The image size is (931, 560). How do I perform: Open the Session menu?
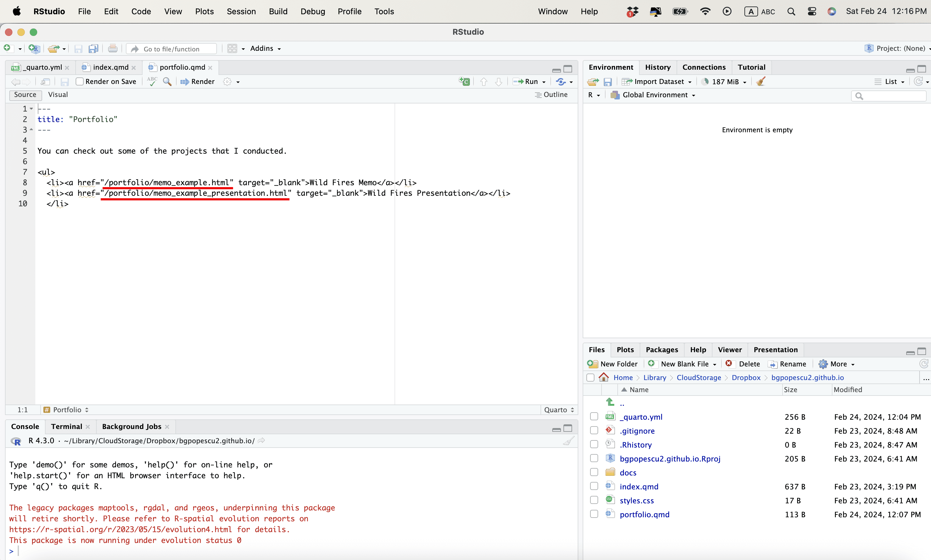click(x=241, y=11)
